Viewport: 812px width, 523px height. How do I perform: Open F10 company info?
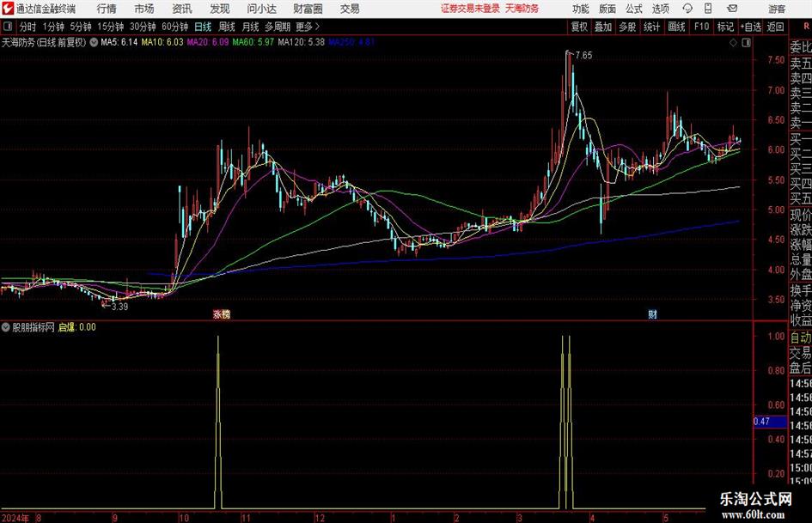click(x=701, y=27)
